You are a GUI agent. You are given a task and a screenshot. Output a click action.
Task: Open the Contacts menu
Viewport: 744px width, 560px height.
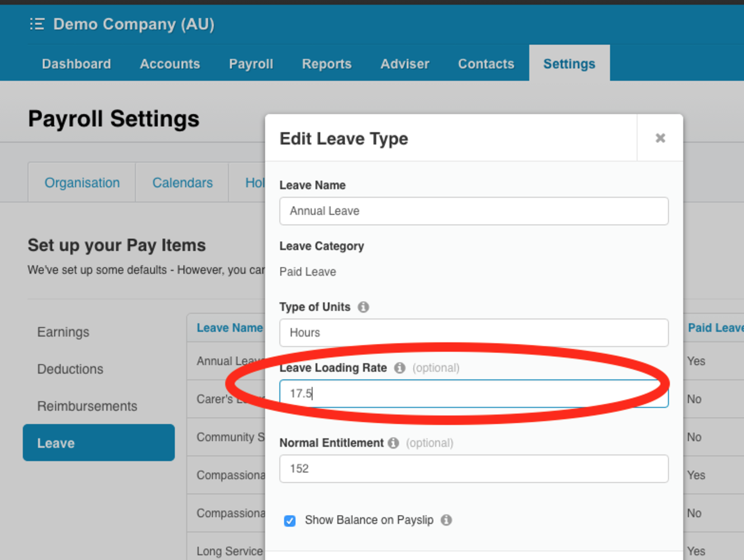[x=485, y=63]
